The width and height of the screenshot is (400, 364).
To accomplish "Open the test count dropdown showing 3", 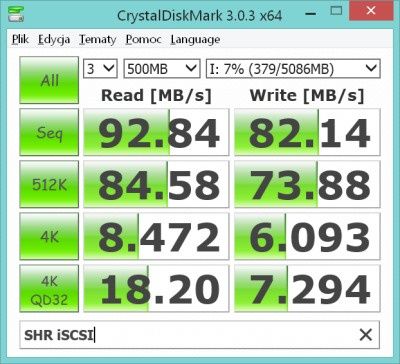I will click(100, 69).
